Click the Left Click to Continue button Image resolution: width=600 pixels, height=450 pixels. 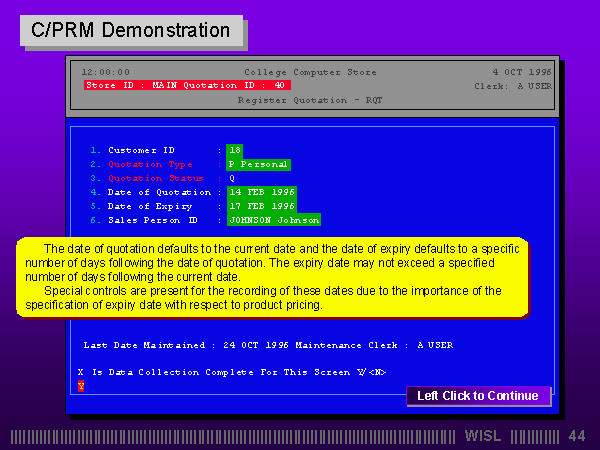[x=478, y=396]
